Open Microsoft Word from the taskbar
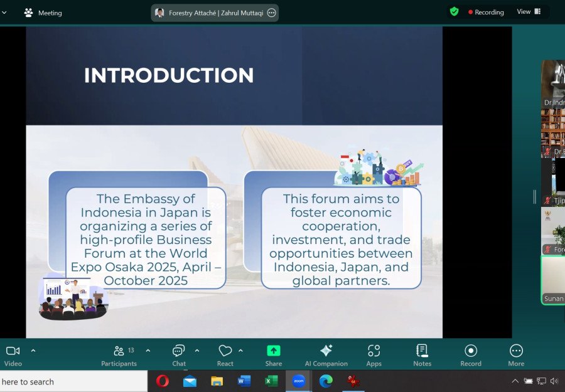 pos(244,381)
